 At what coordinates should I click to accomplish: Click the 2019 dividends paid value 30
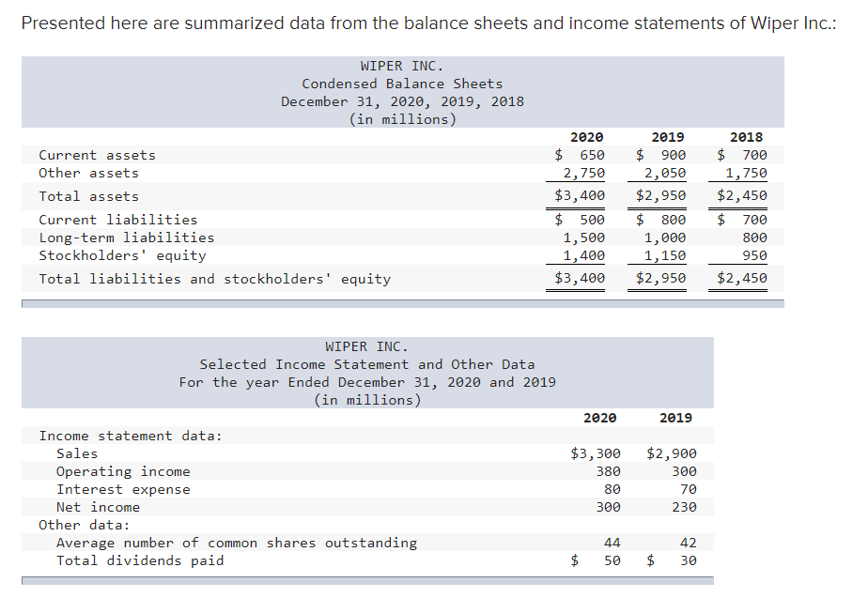[x=689, y=560]
